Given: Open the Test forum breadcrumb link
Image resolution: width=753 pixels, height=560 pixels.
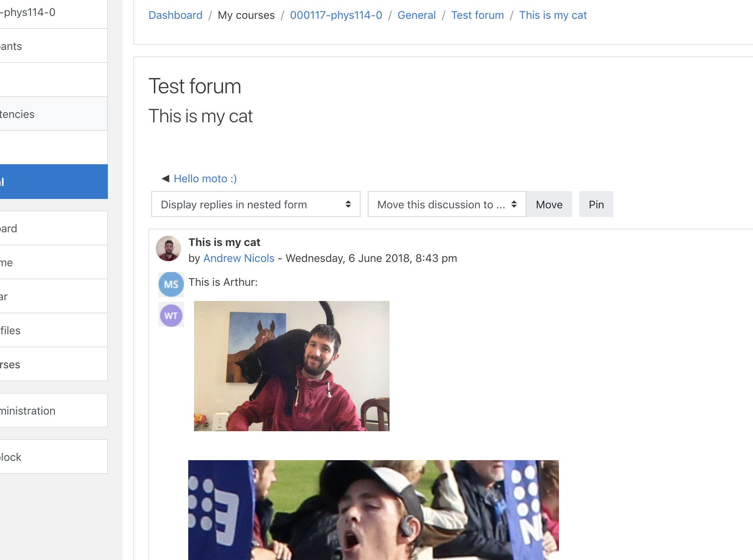Looking at the screenshot, I should point(477,15).
